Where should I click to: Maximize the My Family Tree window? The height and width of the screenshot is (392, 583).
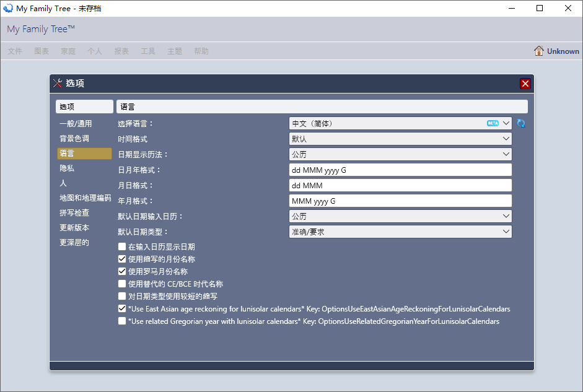[x=540, y=8]
